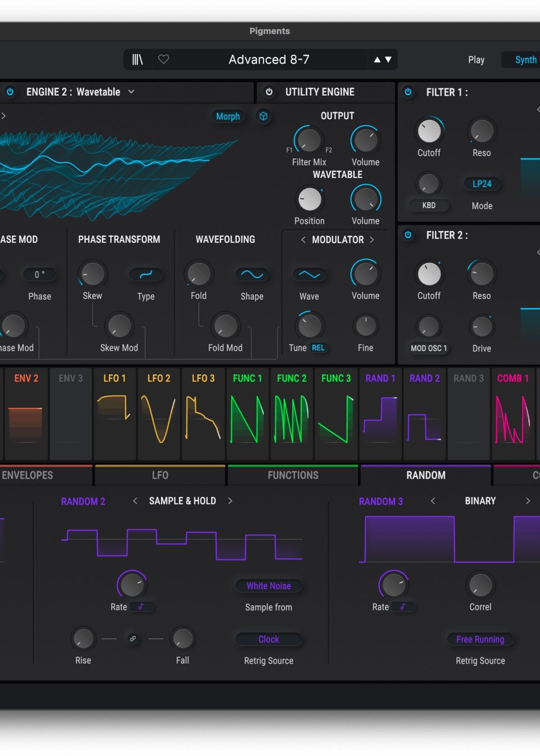
Task: Disable Filter 2 with its power button
Action: tap(408, 235)
